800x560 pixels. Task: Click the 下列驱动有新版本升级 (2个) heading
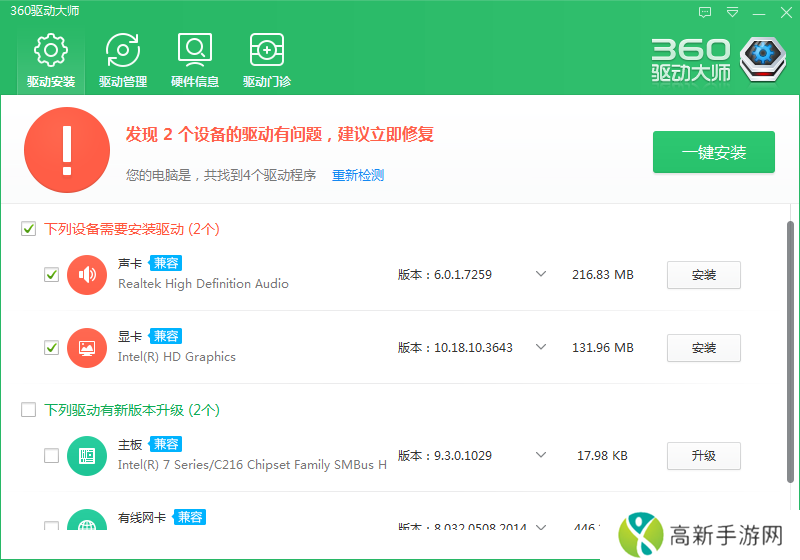click(x=132, y=410)
